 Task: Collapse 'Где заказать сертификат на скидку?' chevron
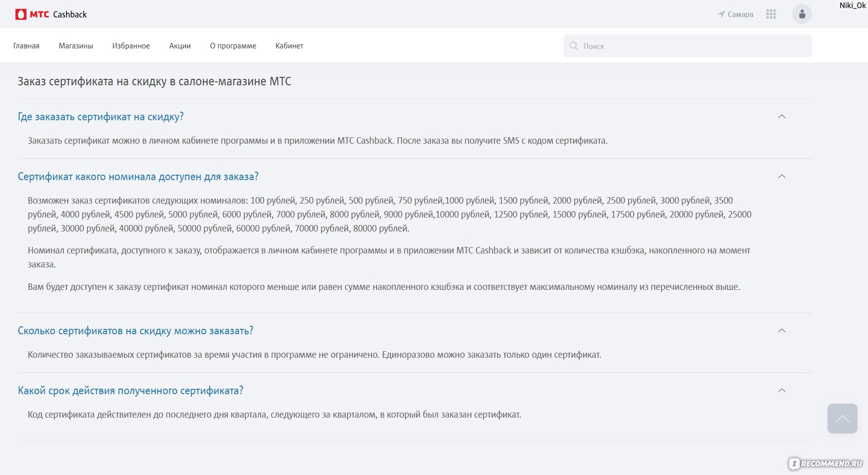pos(782,116)
